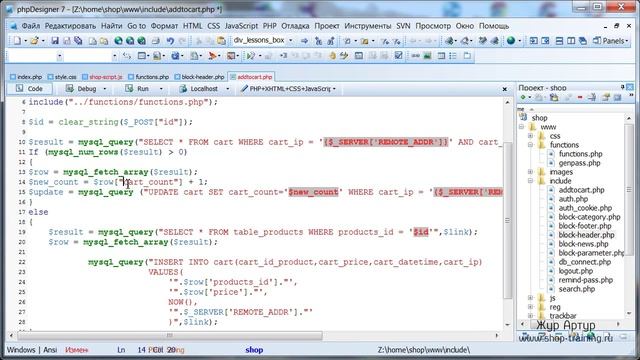640x360 pixels.
Task: Switch to the style.css tab
Action: coord(62,77)
